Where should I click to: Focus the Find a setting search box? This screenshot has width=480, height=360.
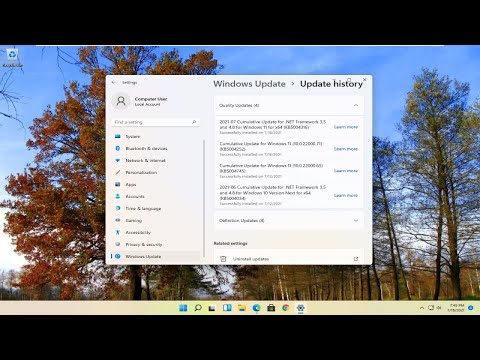pyautogui.click(x=156, y=122)
